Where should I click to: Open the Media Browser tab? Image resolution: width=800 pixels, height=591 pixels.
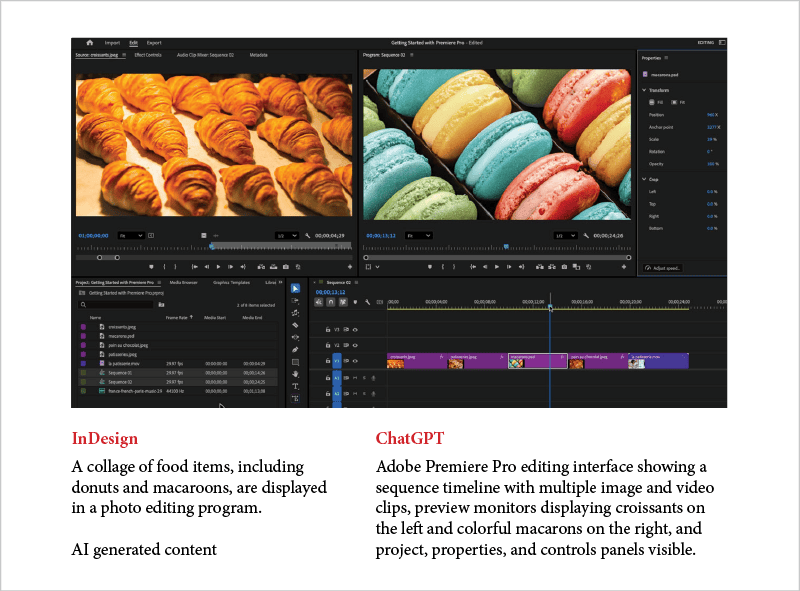[183, 282]
